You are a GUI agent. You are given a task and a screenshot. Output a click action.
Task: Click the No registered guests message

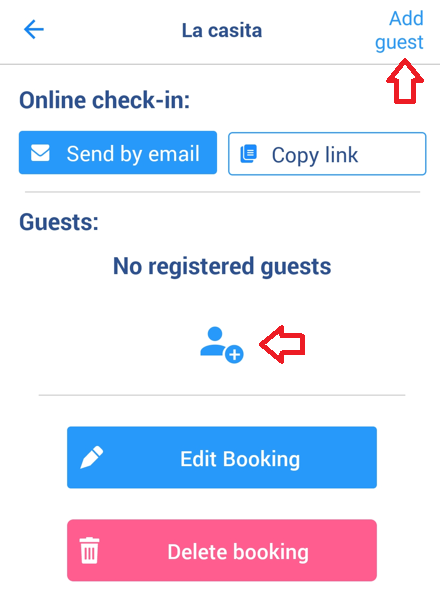(222, 266)
